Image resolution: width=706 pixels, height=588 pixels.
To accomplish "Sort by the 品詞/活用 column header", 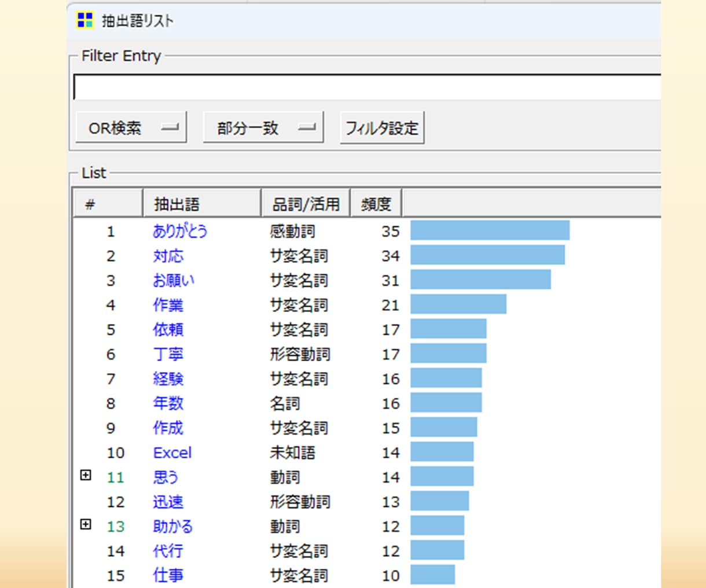I will coord(306,204).
